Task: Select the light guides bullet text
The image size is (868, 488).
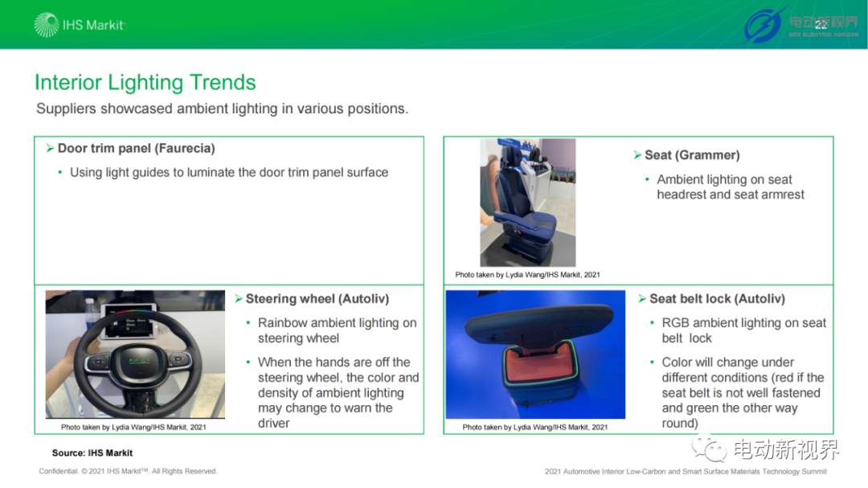Action: (x=228, y=172)
